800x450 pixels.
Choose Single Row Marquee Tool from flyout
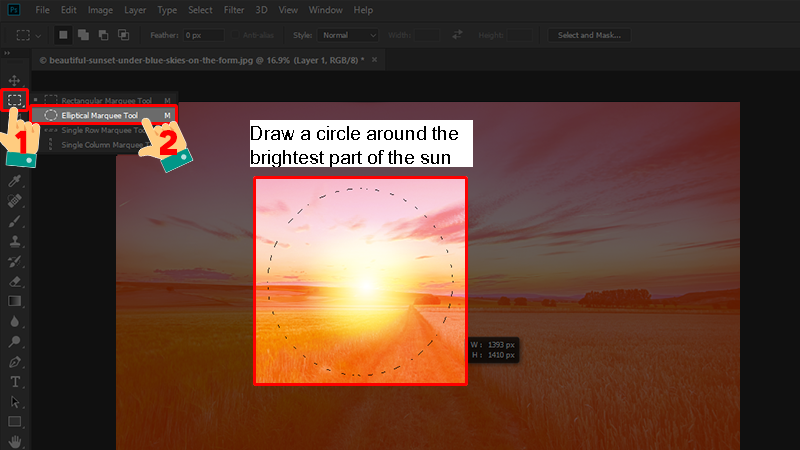point(104,130)
